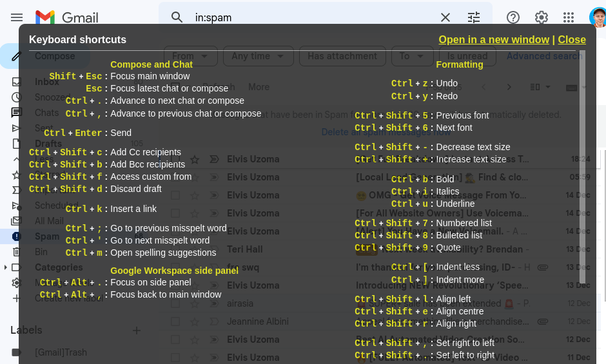This screenshot has width=606, height=364.
Task: Open the Any time filter dropdown
Action: (258, 57)
